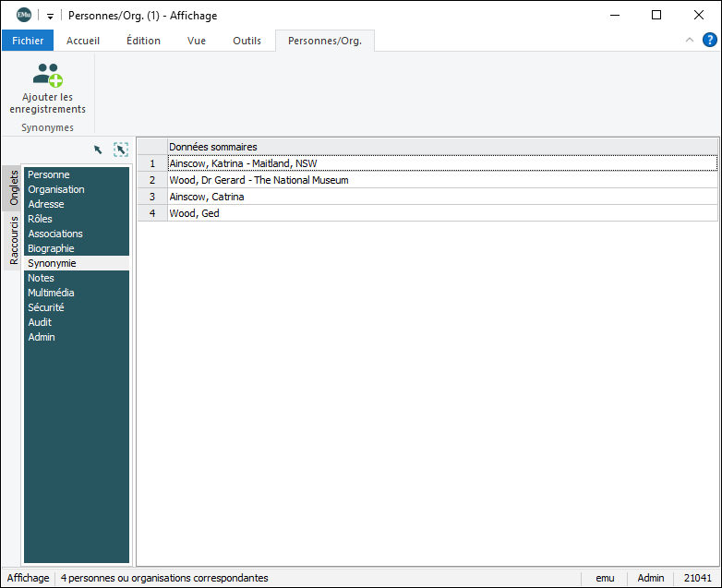
Task: Switch to the Accueil ribbon tab
Action: pos(83,41)
